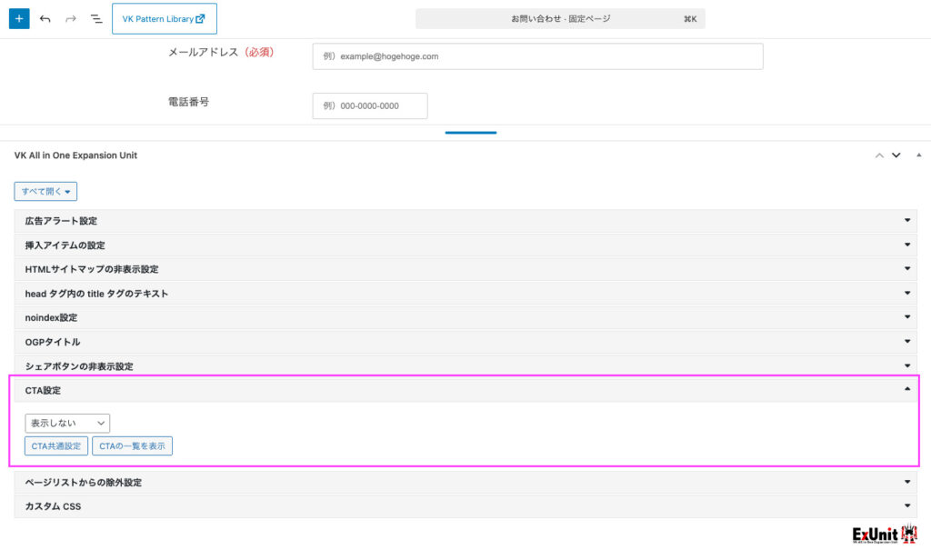Click the CTAの一覧を表示 button
The image size is (931, 560).
coord(132,446)
